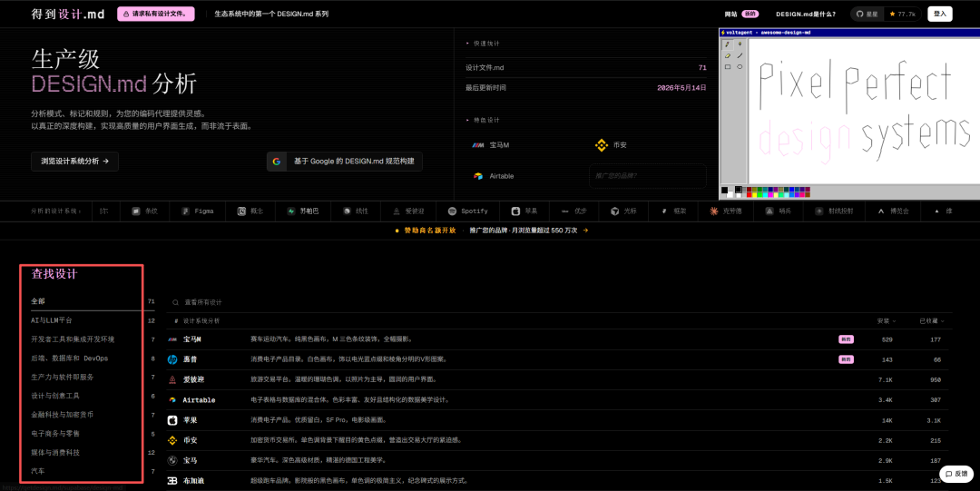Select the 金融科技与加密货币 category

[x=93, y=415]
